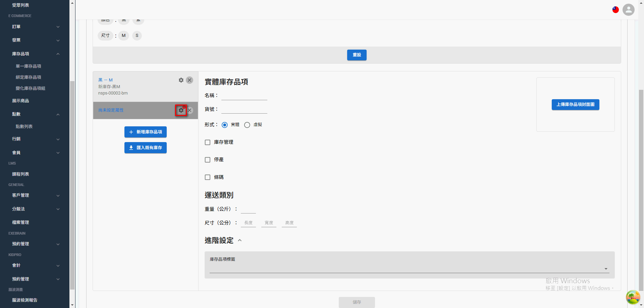Open settings gear for 黑 – M item

pos(181,80)
